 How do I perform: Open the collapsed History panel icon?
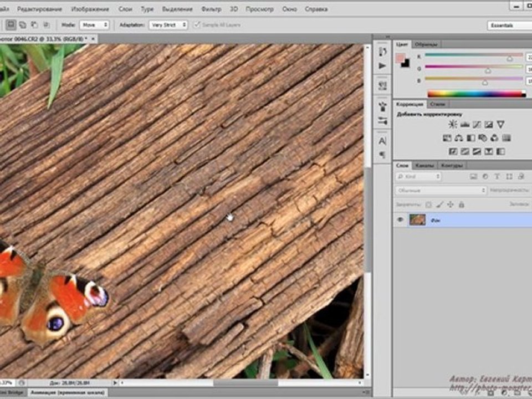click(382, 52)
